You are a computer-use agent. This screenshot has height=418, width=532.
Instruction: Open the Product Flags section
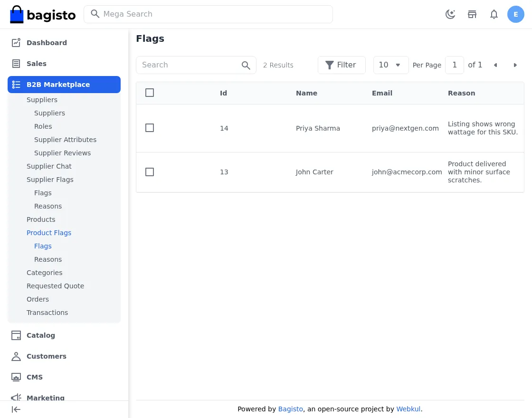[x=49, y=233]
